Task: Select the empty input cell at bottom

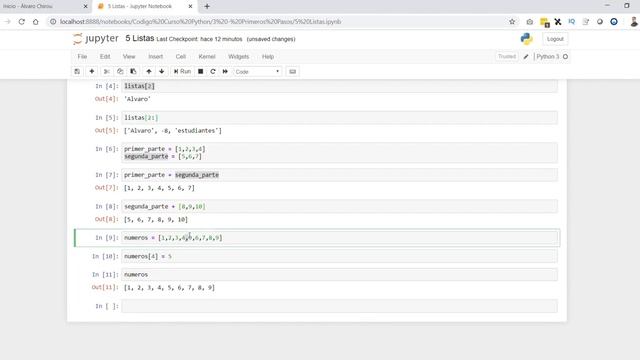Action: (340, 306)
